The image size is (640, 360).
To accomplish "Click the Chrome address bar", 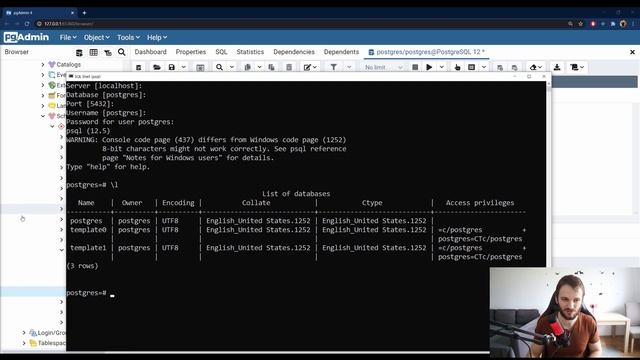I will point(300,24).
